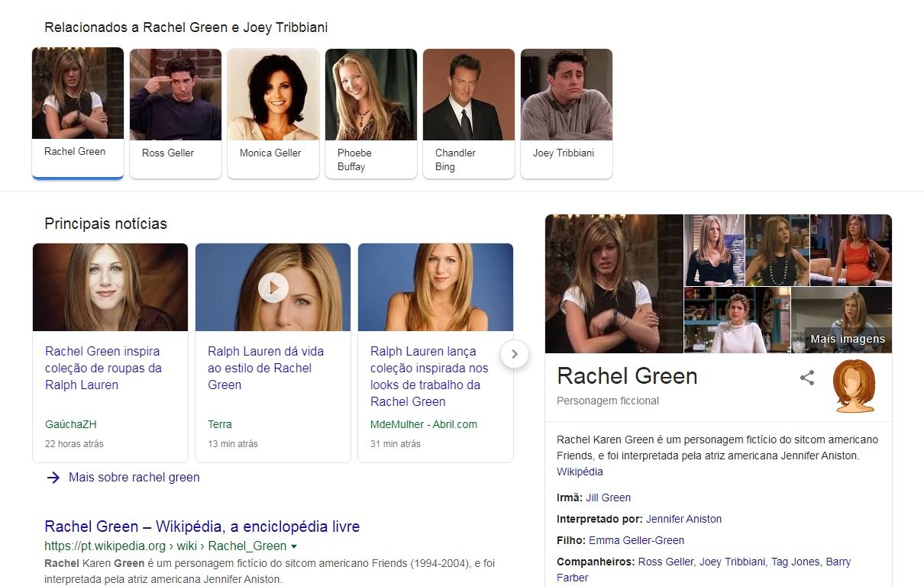Select the Ross Geller related card
Viewport: 924px width, 586px height.
[176, 114]
